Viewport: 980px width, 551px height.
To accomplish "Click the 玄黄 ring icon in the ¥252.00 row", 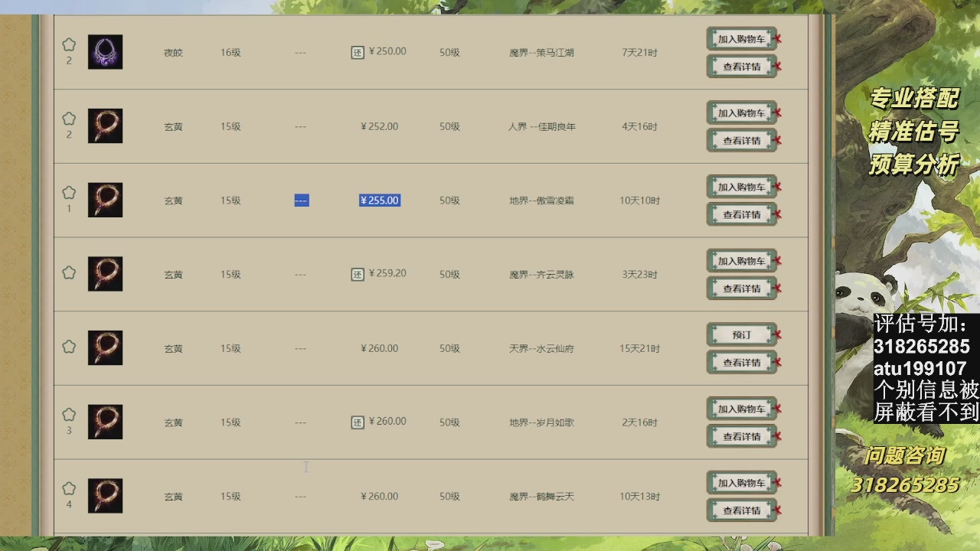I will 105,126.
